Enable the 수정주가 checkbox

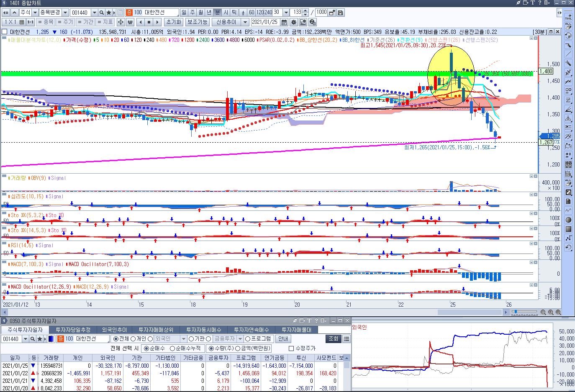pos(291,348)
